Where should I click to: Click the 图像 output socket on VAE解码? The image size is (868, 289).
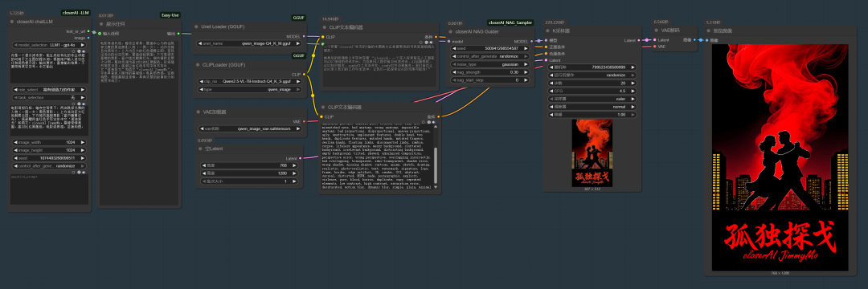coord(695,40)
